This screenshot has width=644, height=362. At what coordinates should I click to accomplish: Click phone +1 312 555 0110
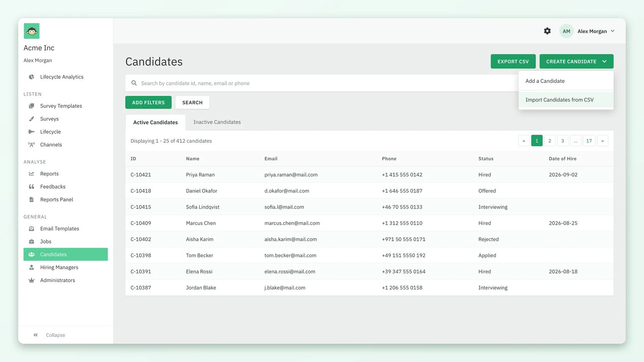tap(402, 223)
